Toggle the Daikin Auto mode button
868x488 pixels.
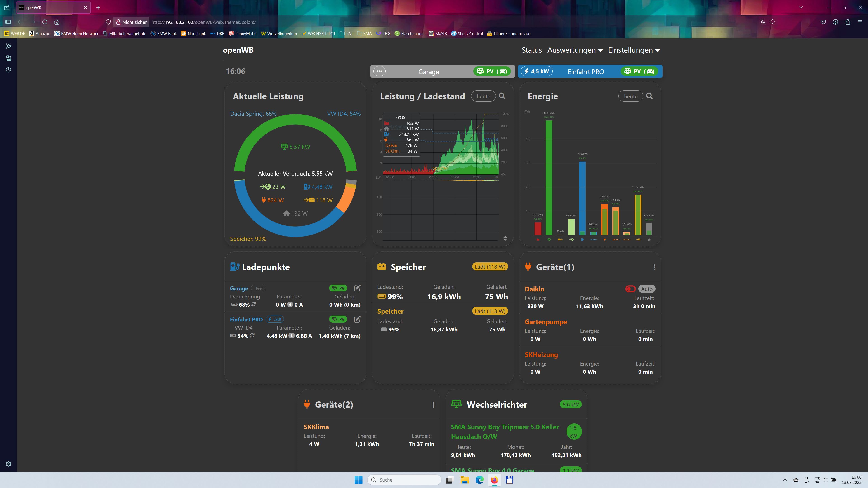point(646,289)
